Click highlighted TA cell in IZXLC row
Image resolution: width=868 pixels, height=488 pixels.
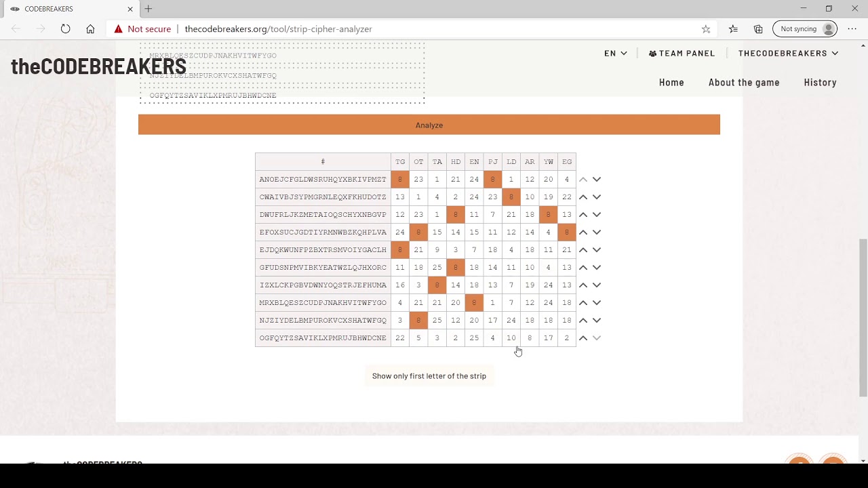[437, 285]
